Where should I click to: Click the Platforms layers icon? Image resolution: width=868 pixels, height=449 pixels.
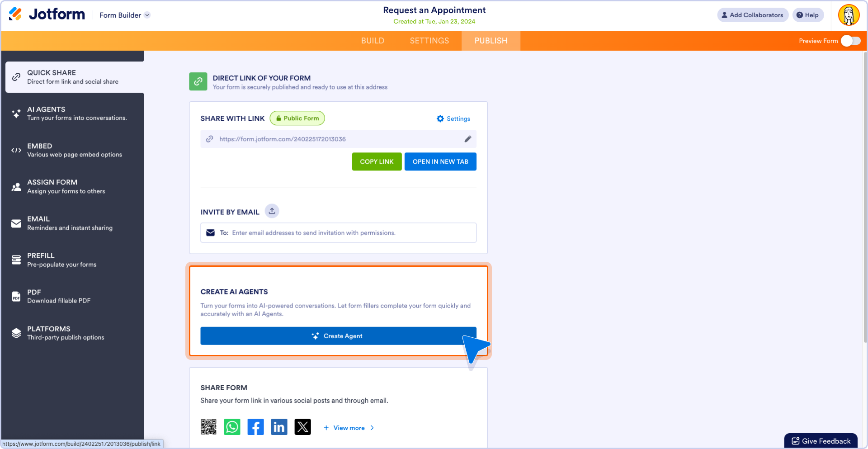(x=16, y=333)
